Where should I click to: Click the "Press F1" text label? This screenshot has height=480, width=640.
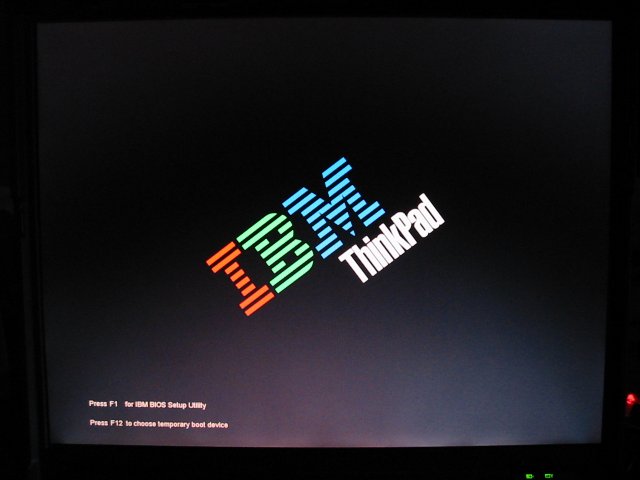tap(104, 404)
